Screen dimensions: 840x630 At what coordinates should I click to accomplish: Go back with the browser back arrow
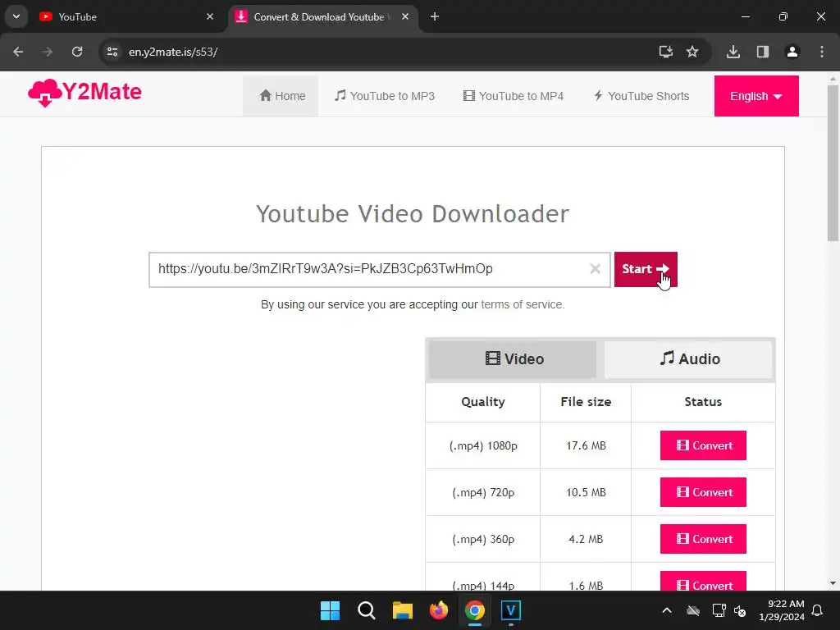pyautogui.click(x=18, y=52)
